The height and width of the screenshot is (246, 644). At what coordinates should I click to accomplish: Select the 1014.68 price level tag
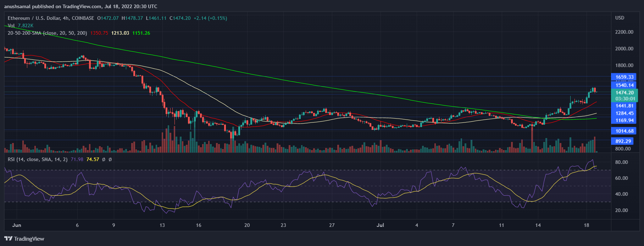point(624,131)
